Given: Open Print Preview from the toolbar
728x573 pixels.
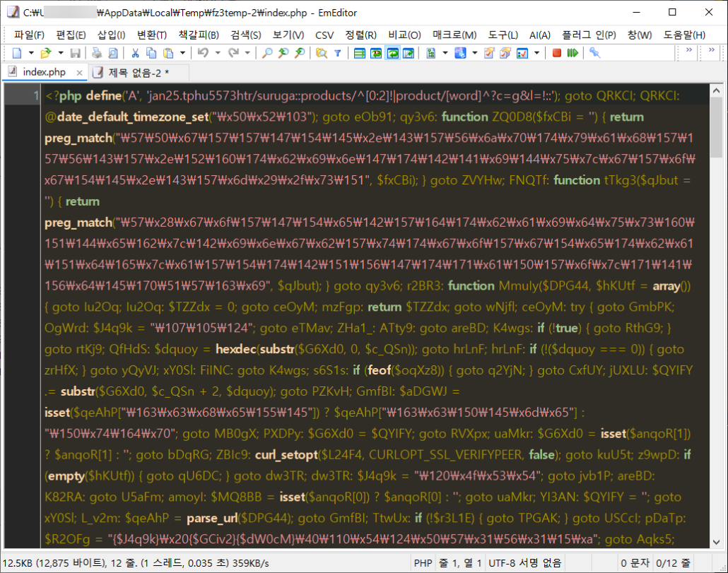Looking at the screenshot, I should coord(113,53).
